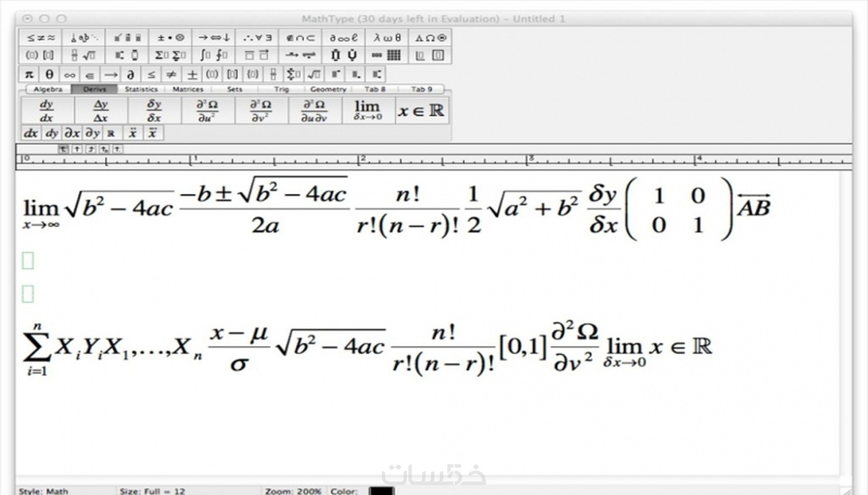The height and width of the screenshot is (495, 868).
Task: Open the lowercase Greek palette (λωθ)
Action: pyautogui.click(x=388, y=38)
